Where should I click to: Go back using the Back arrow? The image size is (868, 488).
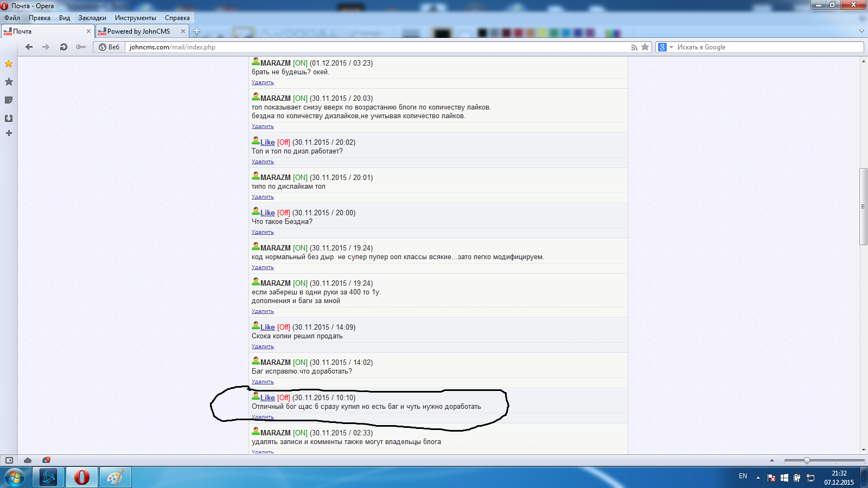click(29, 47)
